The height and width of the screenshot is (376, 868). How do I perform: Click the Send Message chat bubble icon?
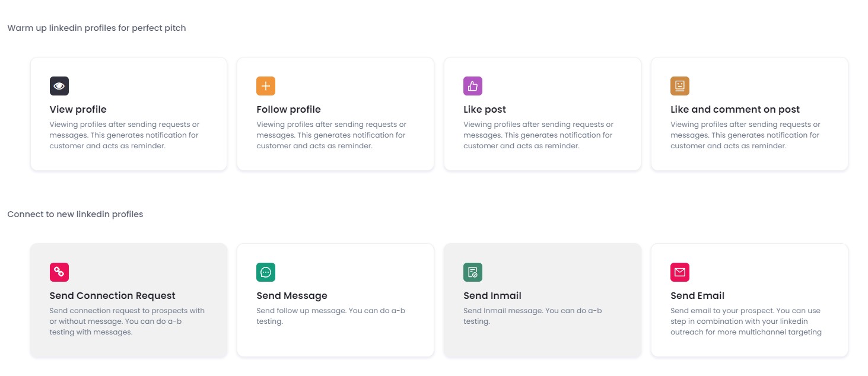(x=265, y=272)
